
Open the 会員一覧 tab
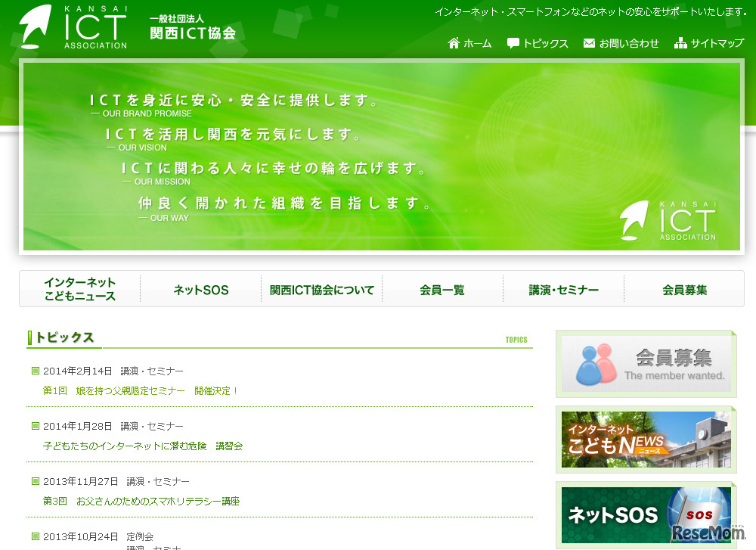click(x=443, y=289)
